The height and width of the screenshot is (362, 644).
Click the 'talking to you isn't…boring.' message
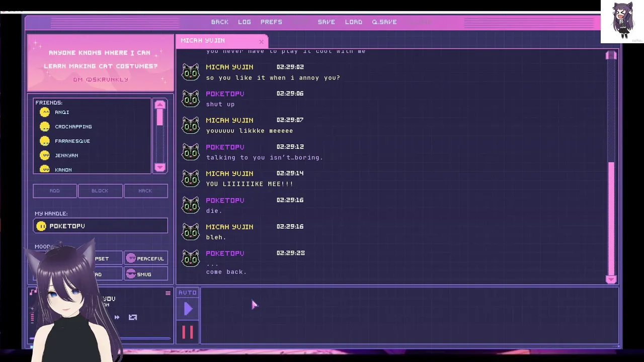pos(265,157)
